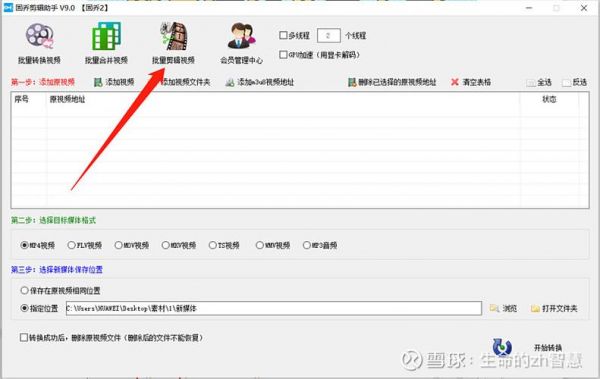Open 会员管理中心 member icon

pos(241,36)
